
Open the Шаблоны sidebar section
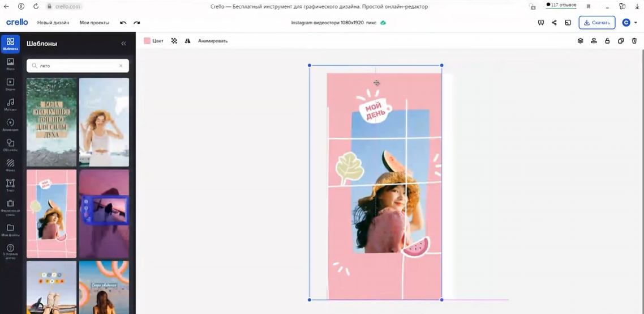pos(10,44)
